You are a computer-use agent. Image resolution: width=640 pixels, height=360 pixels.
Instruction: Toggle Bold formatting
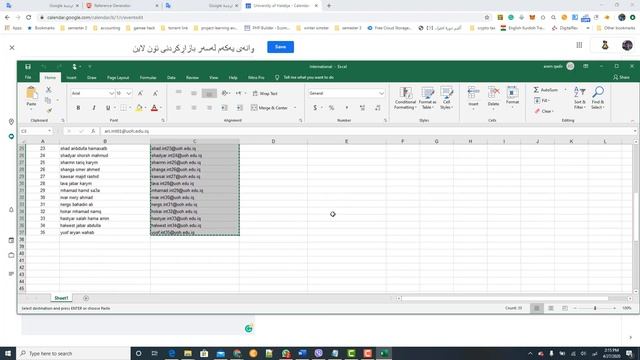tap(78, 108)
